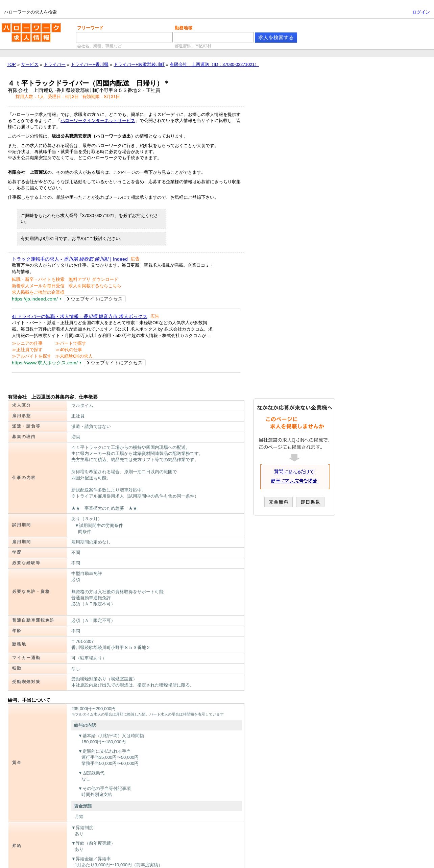Go to TOP breadcrumb link
The image size is (434, 868).
[x=11, y=64]
